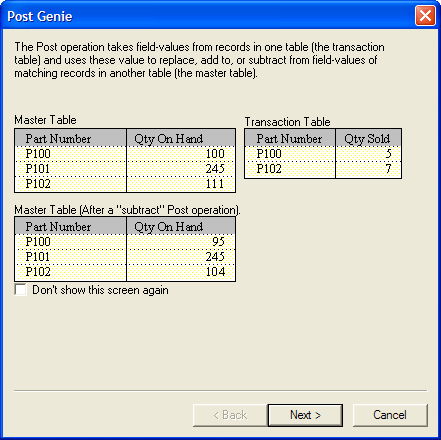
Task: Click the 95 value in after-subtract table
Action: coord(218,242)
